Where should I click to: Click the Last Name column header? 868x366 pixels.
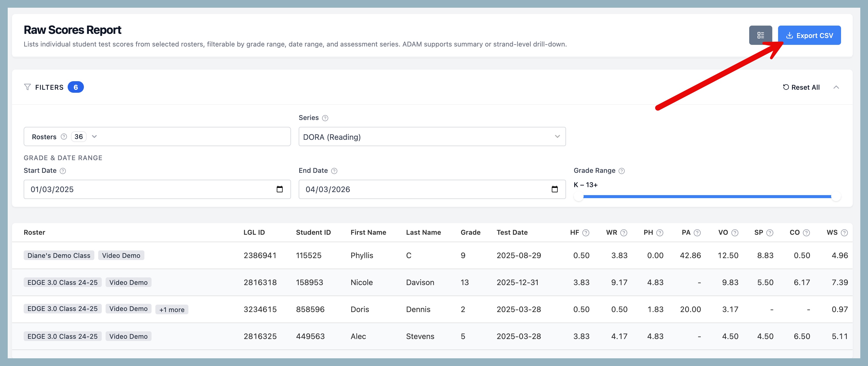click(423, 232)
